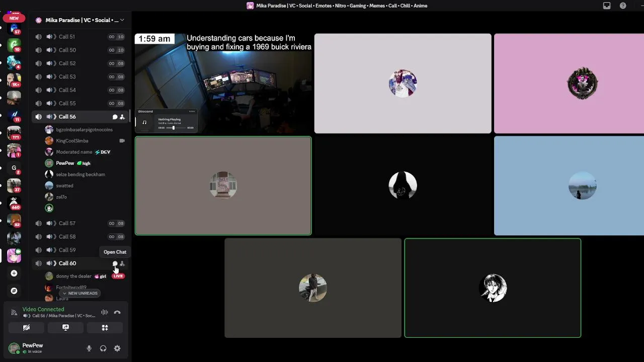Focus the tile with anime avatar
The image size is (644, 362).
pos(493,288)
